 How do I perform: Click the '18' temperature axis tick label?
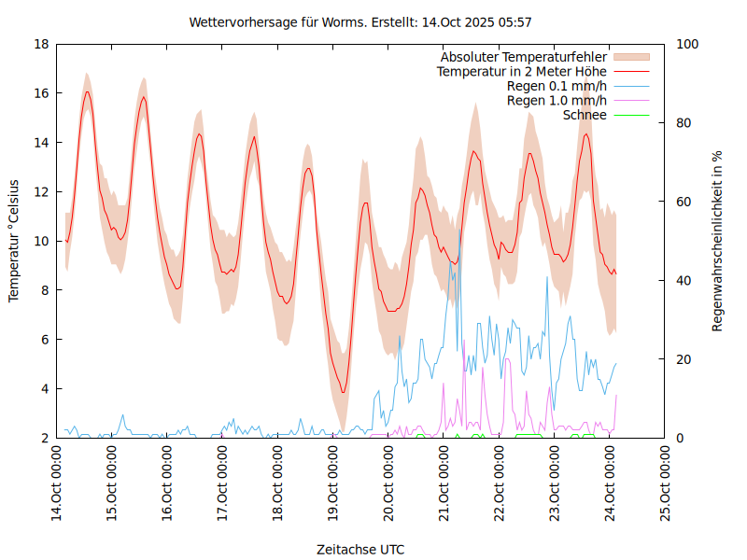click(41, 45)
